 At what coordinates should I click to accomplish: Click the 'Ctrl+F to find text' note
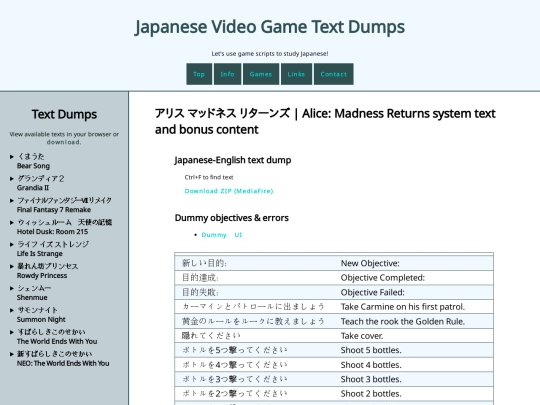(x=209, y=177)
